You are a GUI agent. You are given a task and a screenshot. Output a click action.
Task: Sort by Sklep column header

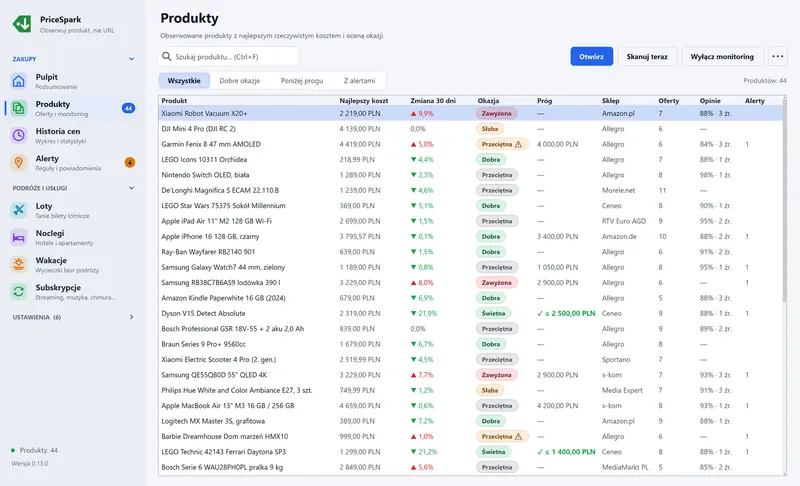(611, 100)
